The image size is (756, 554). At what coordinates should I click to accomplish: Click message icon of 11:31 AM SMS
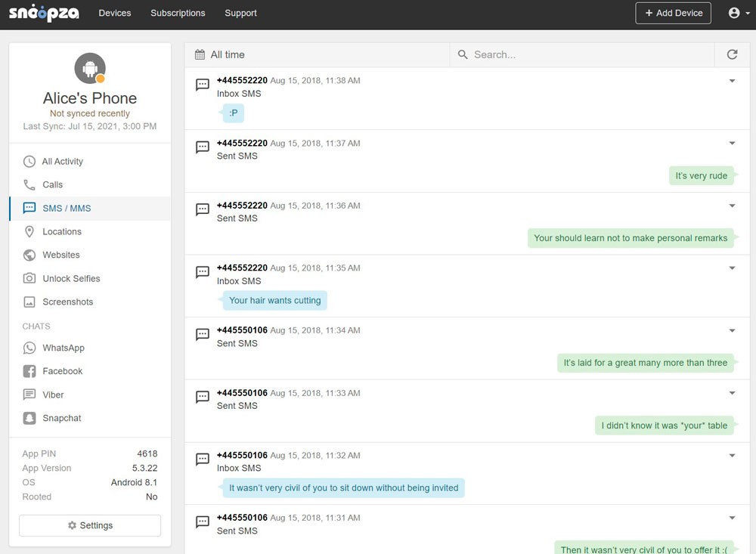click(203, 522)
